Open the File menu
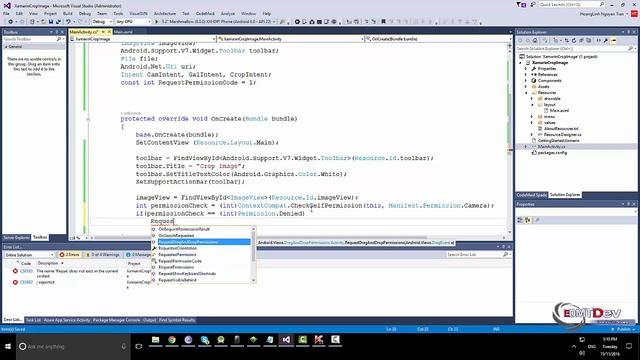The width and height of the screenshot is (640, 360). 6,13
